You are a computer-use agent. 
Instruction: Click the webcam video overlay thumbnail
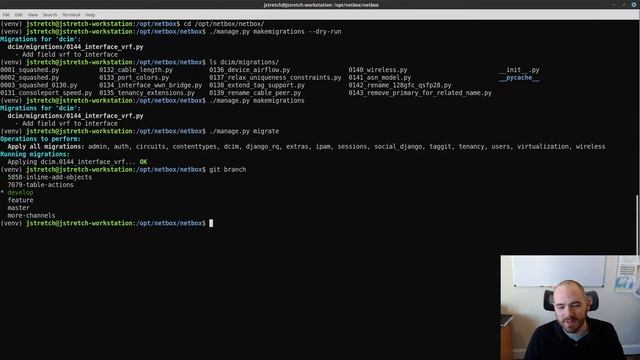570,307
